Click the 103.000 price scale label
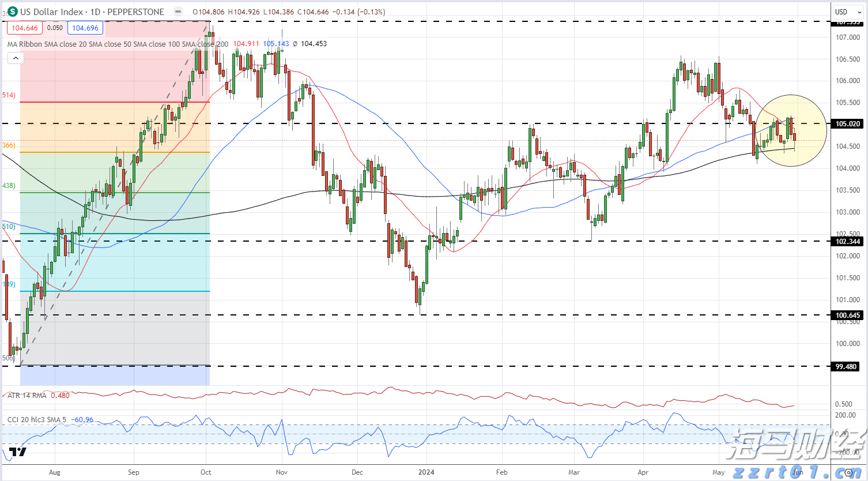 point(848,212)
